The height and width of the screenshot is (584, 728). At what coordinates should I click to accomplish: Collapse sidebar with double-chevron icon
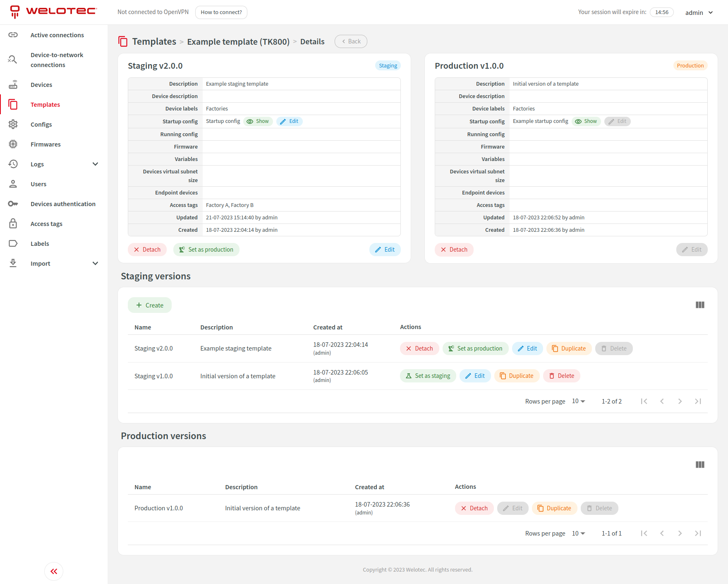click(x=54, y=572)
